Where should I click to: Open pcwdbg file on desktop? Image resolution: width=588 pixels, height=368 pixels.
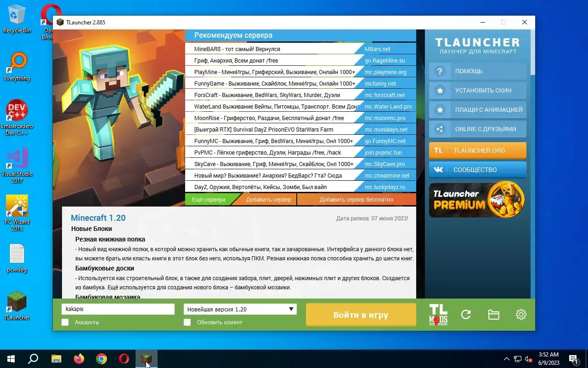click(17, 258)
